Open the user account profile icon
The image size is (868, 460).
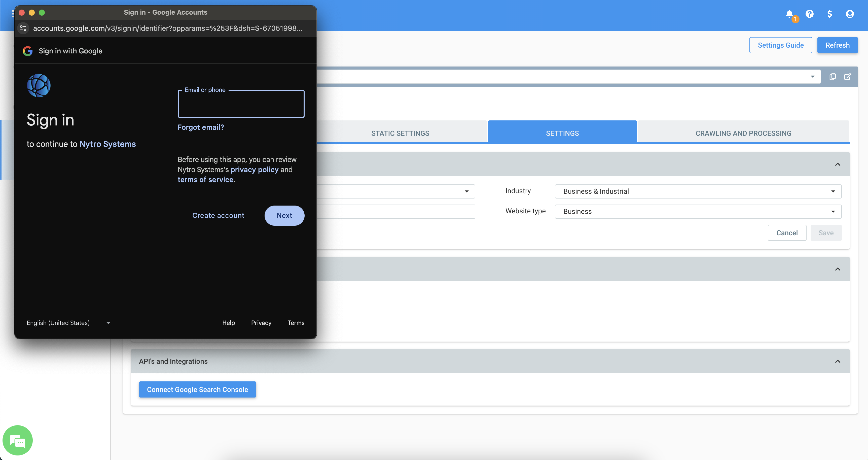[850, 14]
